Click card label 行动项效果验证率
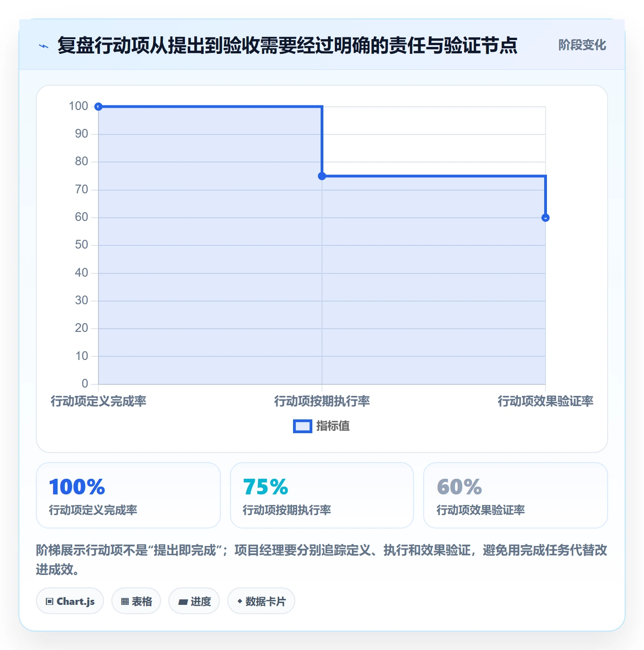Viewport: 644px width, 650px height. [x=481, y=510]
